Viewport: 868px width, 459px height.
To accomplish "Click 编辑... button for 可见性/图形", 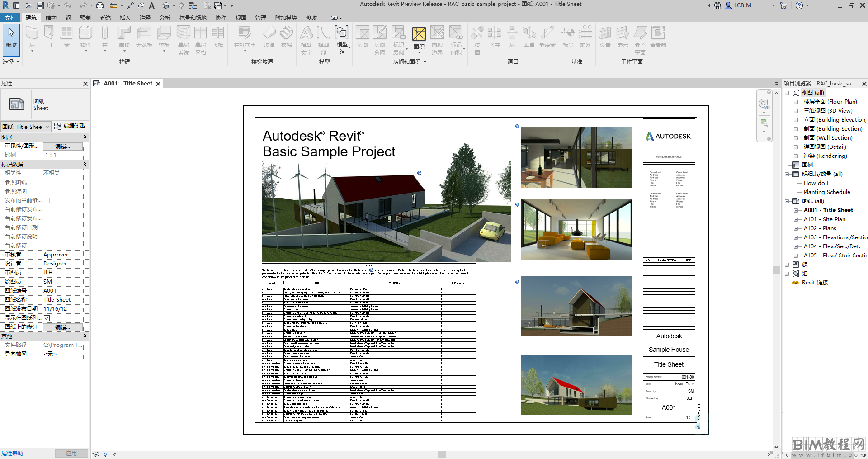I will pos(63,146).
